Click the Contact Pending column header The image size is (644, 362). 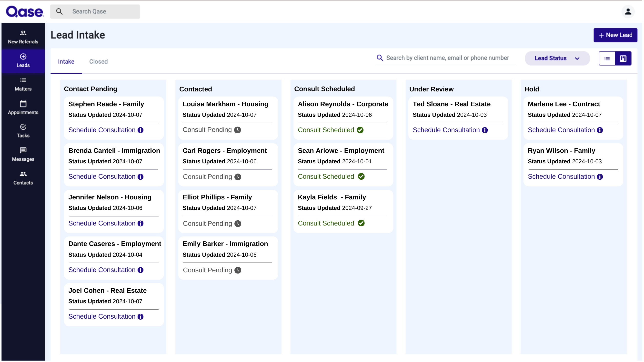pyautogui.click(x=91, y=89)
